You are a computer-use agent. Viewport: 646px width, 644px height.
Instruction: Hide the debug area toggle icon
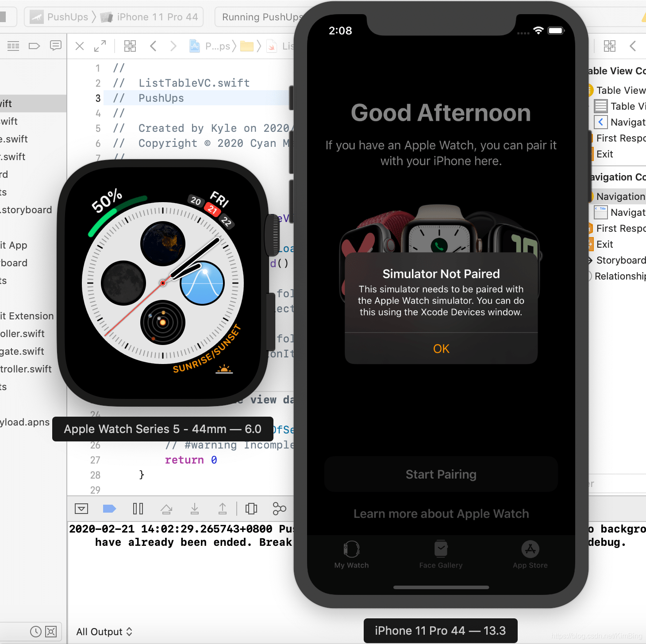click(x=81, y=509)
